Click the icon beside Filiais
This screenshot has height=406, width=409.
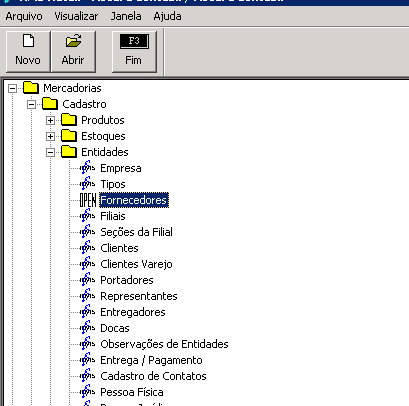point(87,215)
